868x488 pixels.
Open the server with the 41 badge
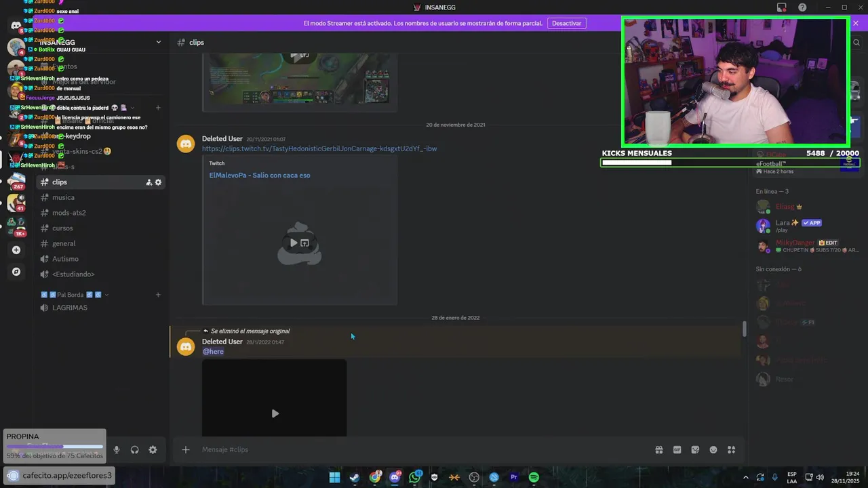[16, 203]
